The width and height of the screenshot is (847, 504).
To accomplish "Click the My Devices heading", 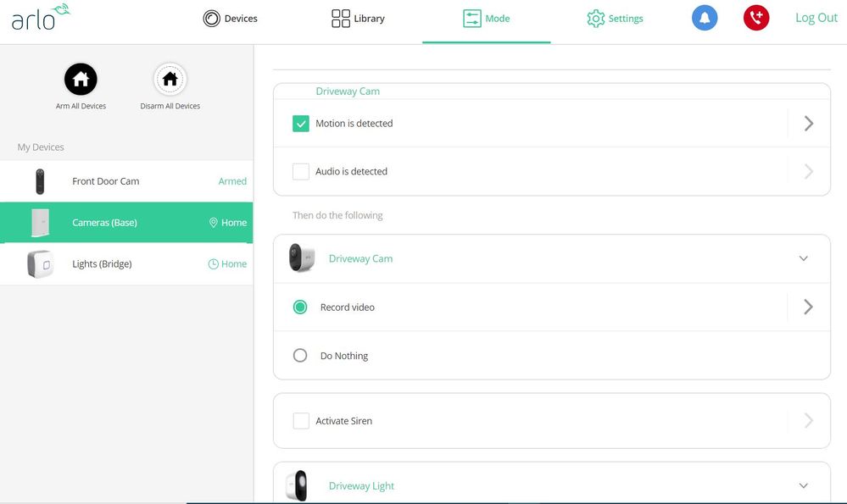I will pos(41,147).
